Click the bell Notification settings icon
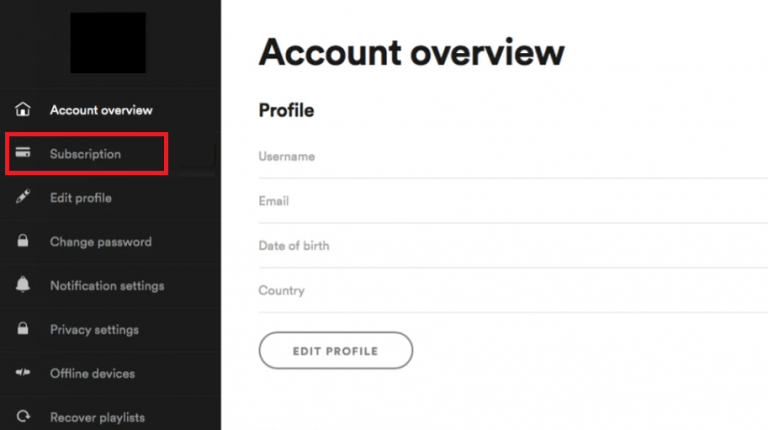768x430 pixels. click(x=23, y=284)
